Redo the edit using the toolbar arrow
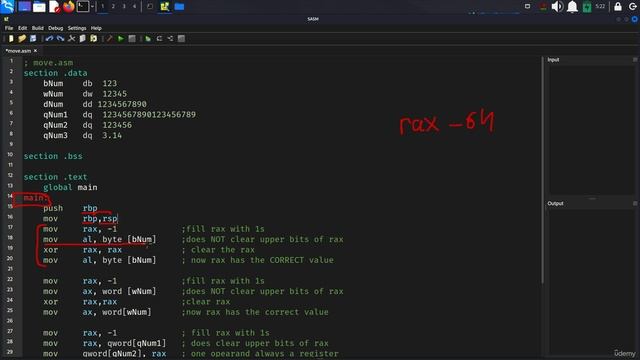This screenshot has width=640, height=360. point(60,38)
